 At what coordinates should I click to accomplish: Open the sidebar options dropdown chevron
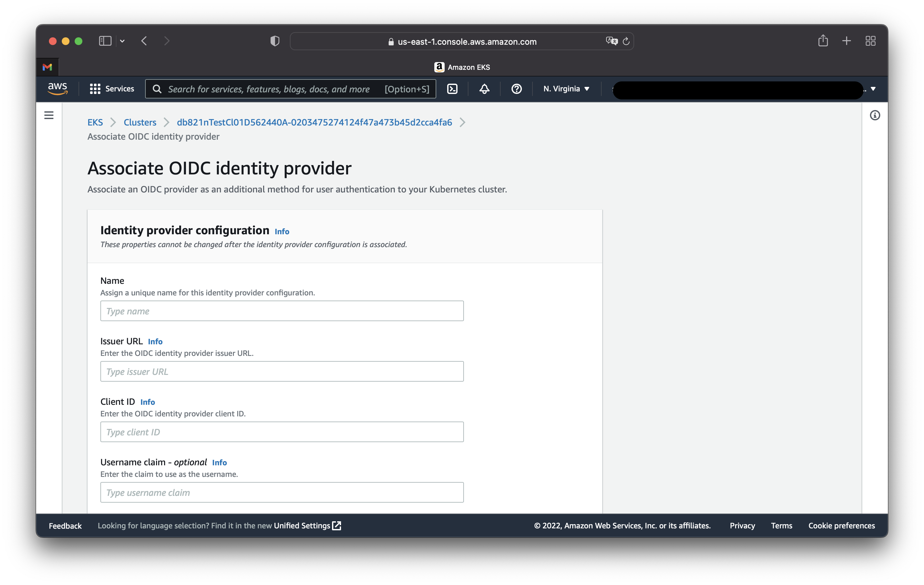click(122, 41)
